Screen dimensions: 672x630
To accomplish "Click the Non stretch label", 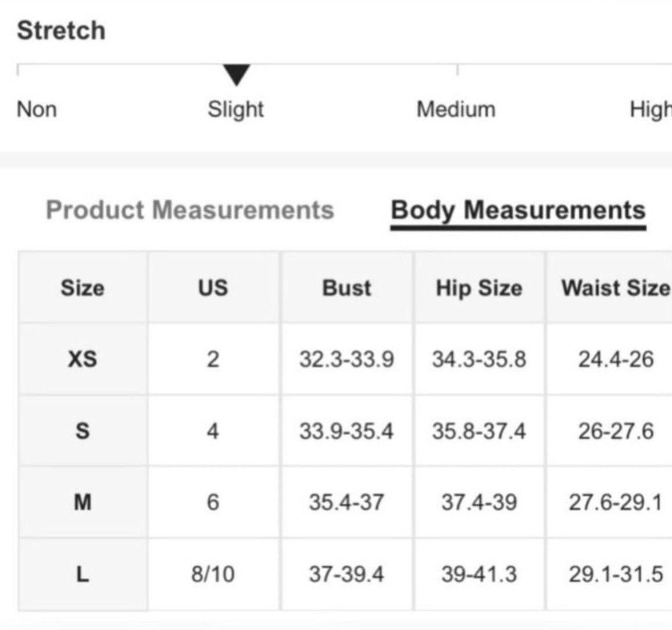I will [x=37, y=109].
